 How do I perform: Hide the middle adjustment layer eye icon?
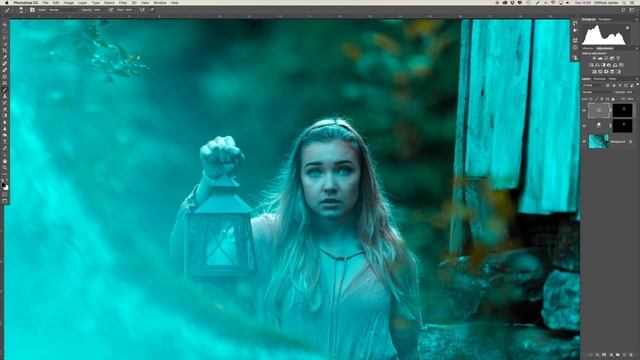pos(584,126)
